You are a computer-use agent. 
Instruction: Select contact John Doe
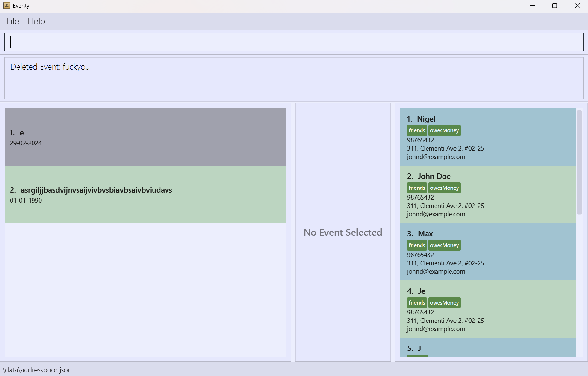coord(488,194)
